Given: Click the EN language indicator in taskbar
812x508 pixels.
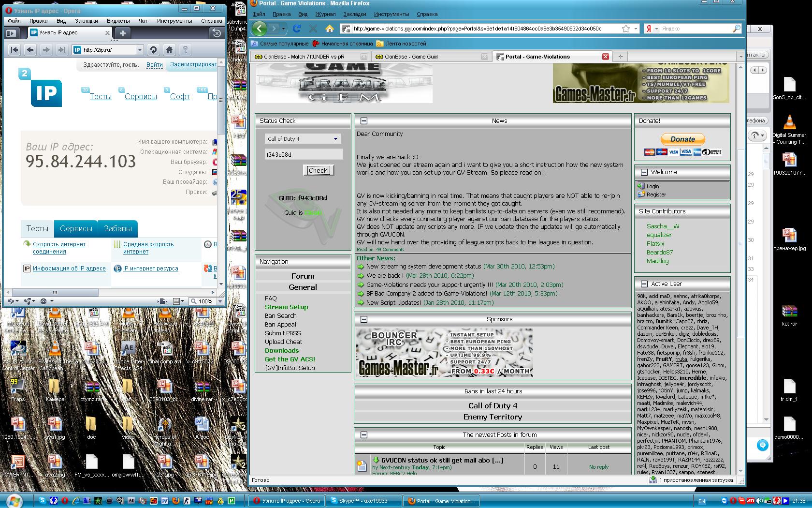Looking at the screenshot, I should tap(702, 501).
